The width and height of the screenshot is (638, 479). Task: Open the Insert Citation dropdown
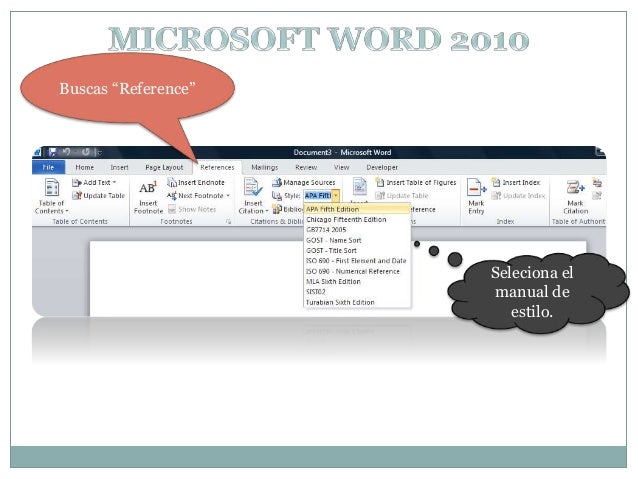click(253, 196)
